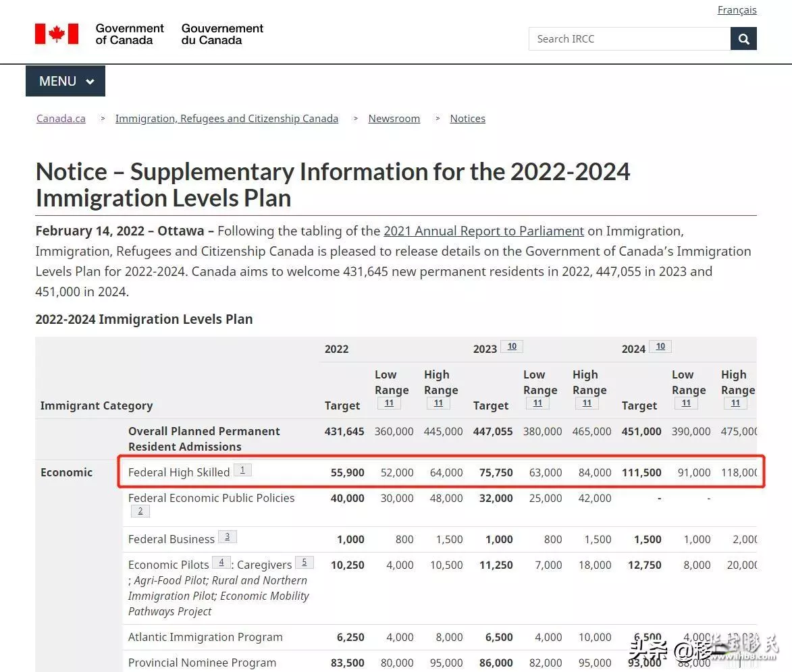Click Overall Planned Permanent Resident Admissions row label

pyautogui.click(x=204, y=439)
